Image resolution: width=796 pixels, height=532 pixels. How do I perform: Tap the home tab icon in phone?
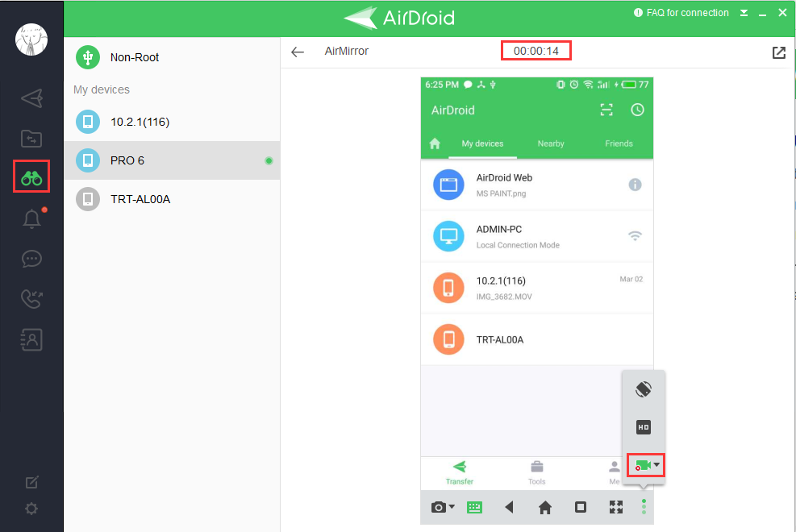point(435,143)
